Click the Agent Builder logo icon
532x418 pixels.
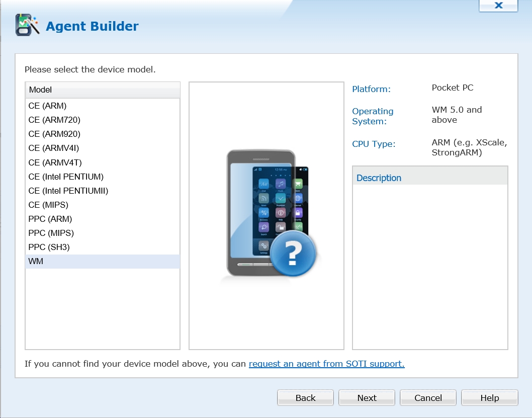coord(27,25)
